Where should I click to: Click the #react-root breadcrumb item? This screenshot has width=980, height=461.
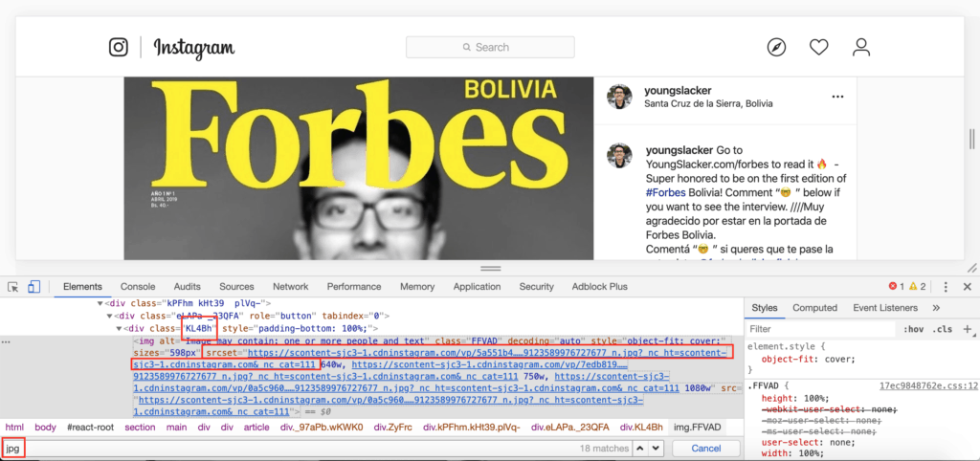(x=90, y=428)
